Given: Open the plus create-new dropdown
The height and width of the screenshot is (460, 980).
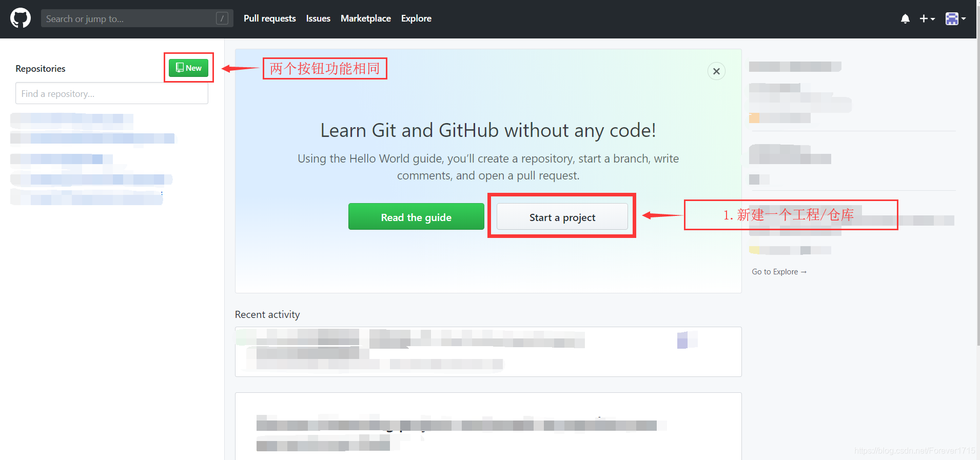Looking at the screenshot, I should click(x=927, y=19).
